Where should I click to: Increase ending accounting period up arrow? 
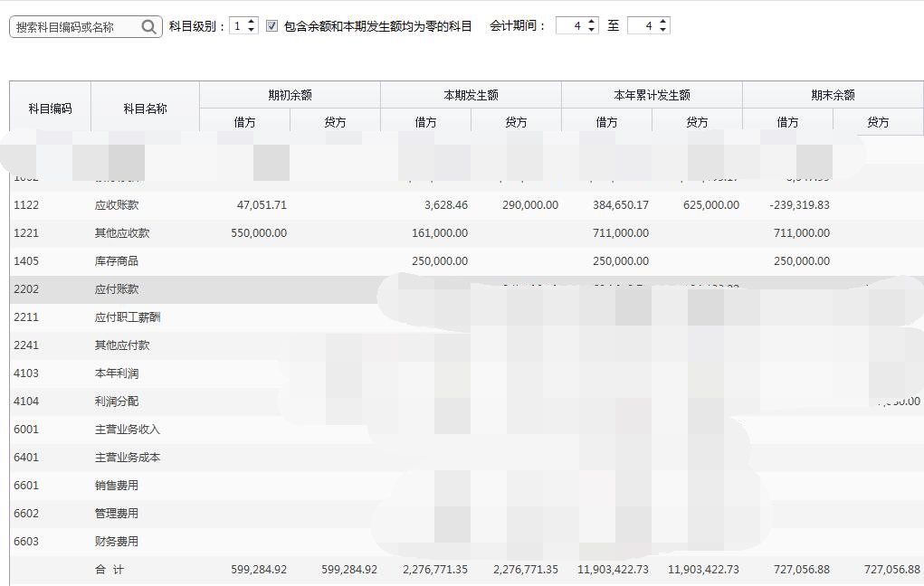click(x=663, y=22)
